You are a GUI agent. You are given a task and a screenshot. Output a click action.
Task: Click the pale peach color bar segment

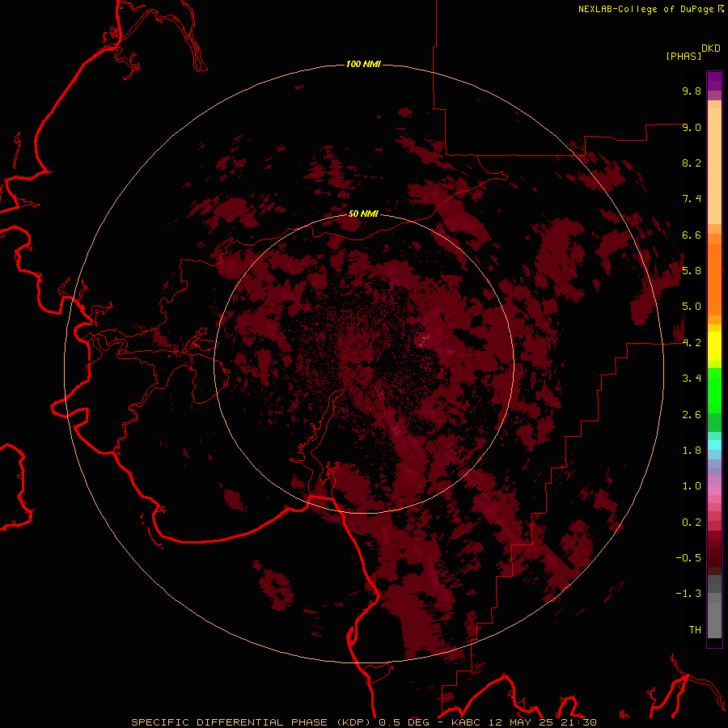pos(714,166)
